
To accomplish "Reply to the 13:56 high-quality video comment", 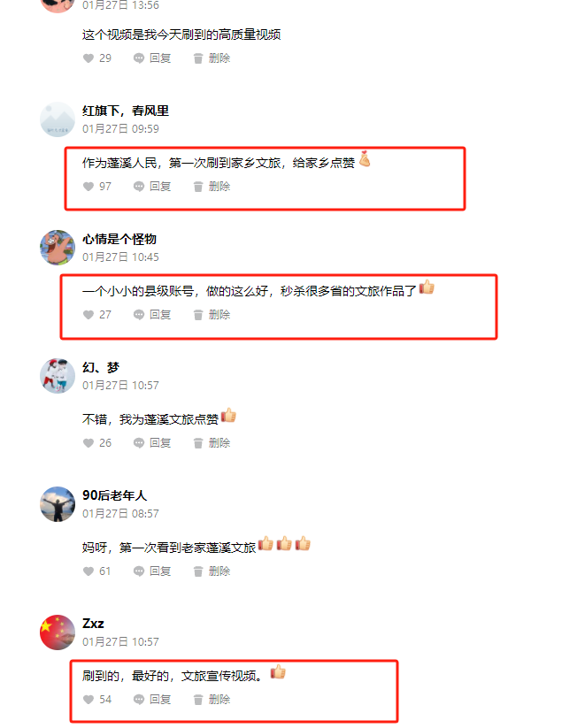I will pos(152,58).
